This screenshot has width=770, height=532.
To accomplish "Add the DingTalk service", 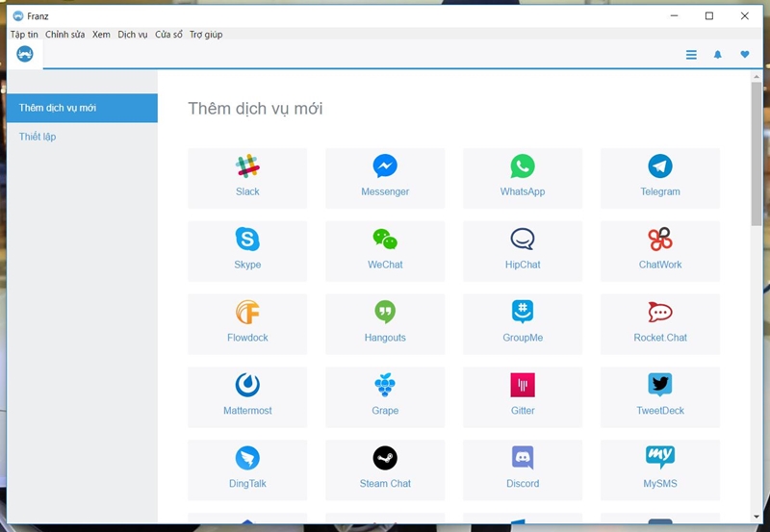I will [247, 470].
